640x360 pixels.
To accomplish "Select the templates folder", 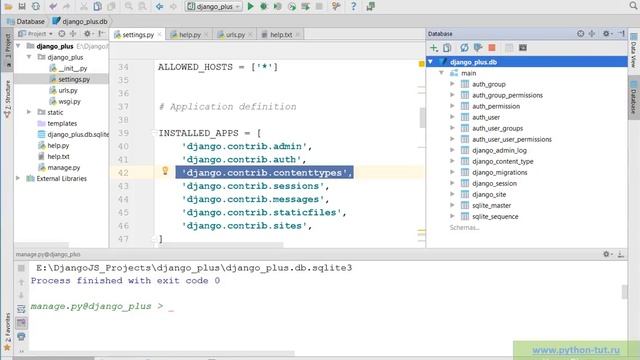I will tap(57, 123).
